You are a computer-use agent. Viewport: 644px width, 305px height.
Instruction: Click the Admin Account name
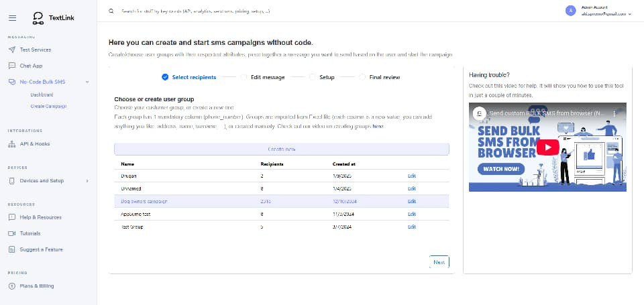[x=595, y=7]
